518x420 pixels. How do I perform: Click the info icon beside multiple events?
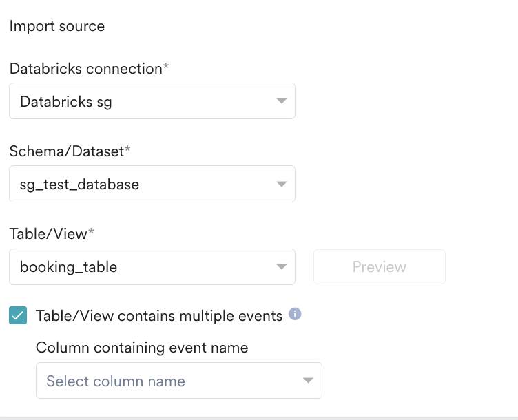[x=295, y=315]
